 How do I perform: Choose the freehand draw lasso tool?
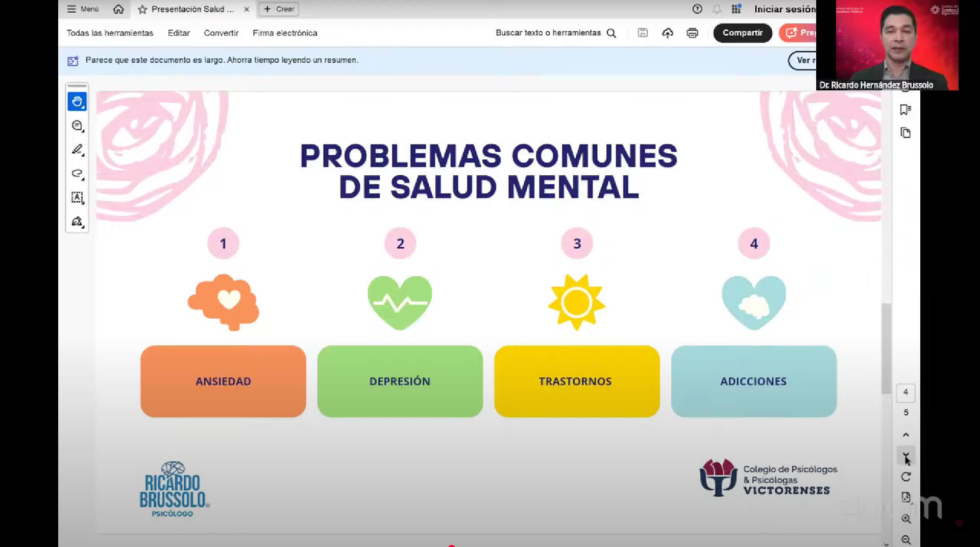click(77, 174)
